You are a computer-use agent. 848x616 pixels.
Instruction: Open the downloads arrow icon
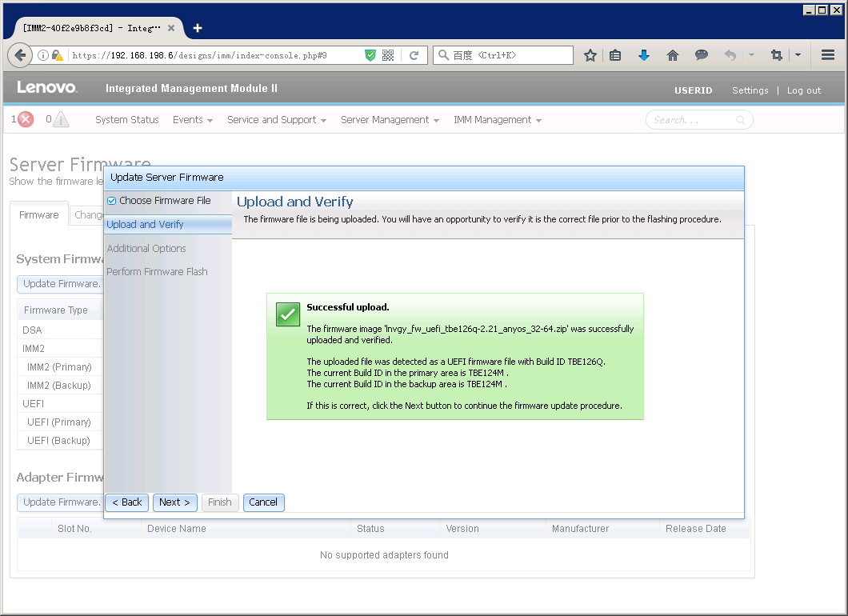click(x=644, y=55)
